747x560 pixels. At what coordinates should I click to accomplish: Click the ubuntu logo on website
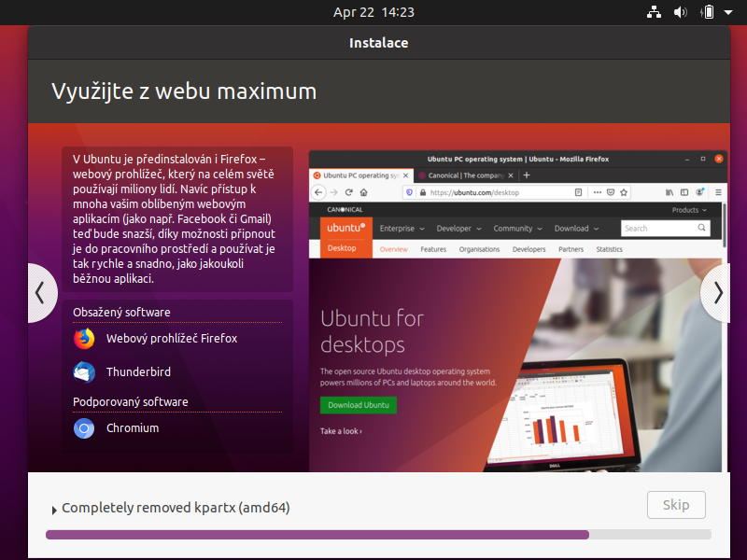[345, 228]
